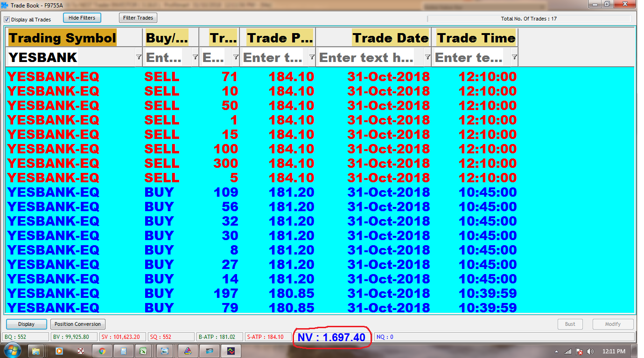Image resolution: width=644 pixels, height=358 pixels.
Task: Click the Total No. Of Trades : 17 label
Action: tap(529, 19)
